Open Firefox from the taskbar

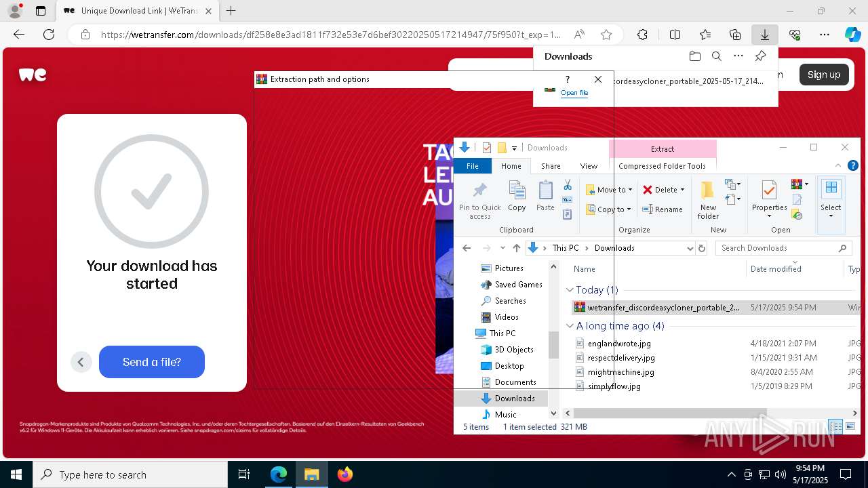[344, 474]
